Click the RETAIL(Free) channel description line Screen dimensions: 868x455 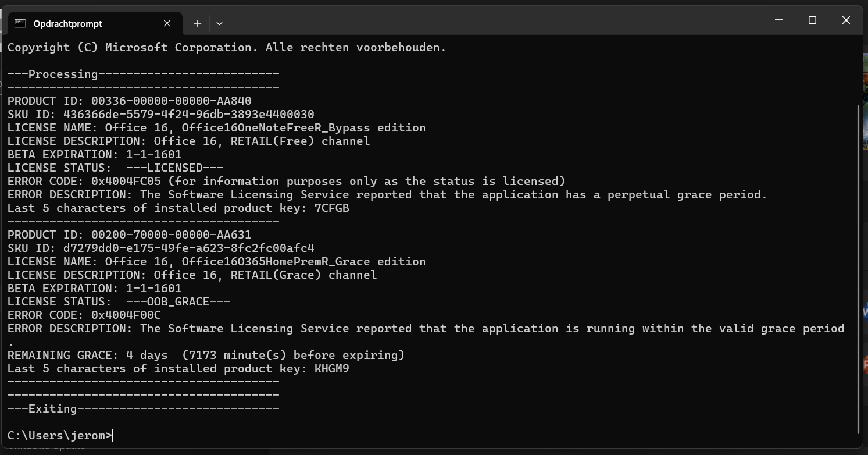pos(189,141)
